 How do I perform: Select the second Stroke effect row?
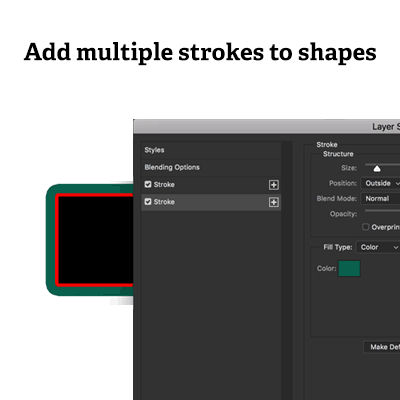[x=211, y=202]
